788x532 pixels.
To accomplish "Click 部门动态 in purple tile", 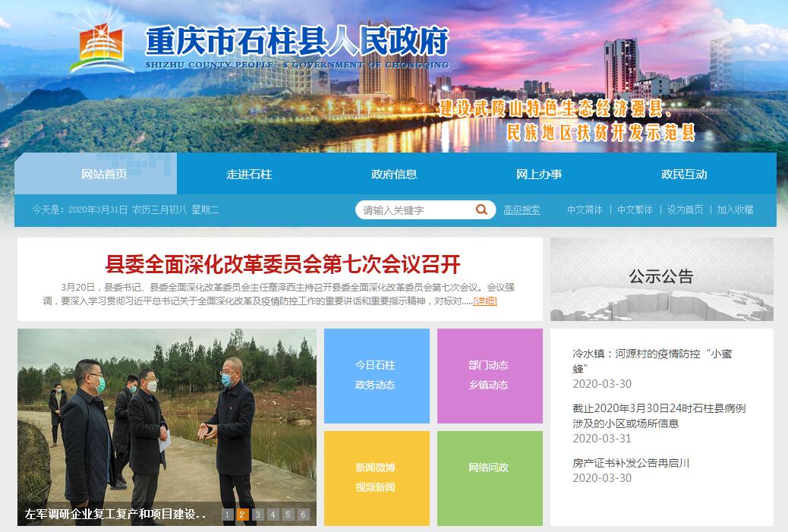I will pos(488,365).
